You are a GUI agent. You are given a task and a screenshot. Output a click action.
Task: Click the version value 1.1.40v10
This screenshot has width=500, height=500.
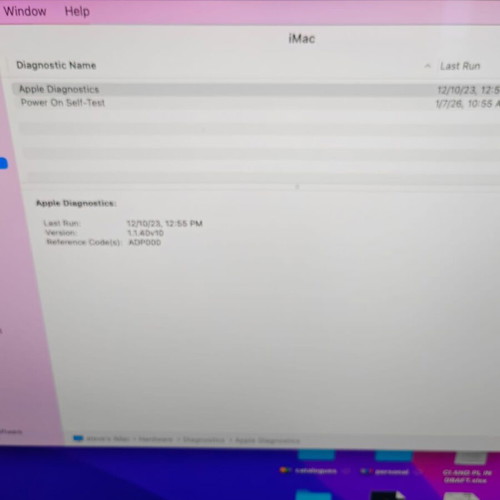tap(145, 233)
